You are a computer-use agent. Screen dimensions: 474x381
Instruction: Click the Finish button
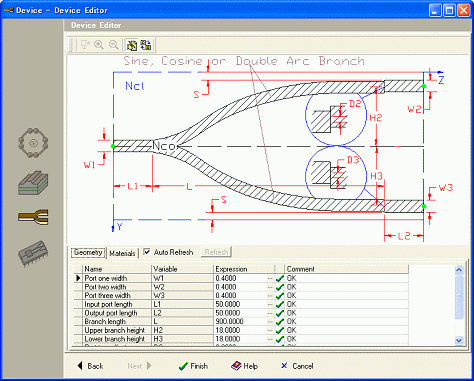point(193,366)
